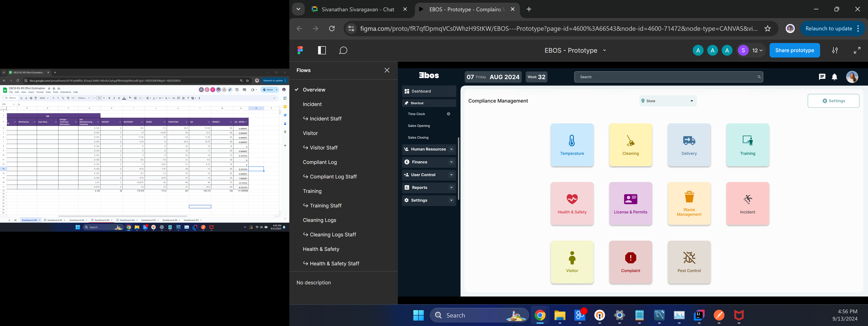The width and height of the screenshot is (868, 326).
Task: Switch to the Dashboard R5 sheet tab
Action: 102,220
